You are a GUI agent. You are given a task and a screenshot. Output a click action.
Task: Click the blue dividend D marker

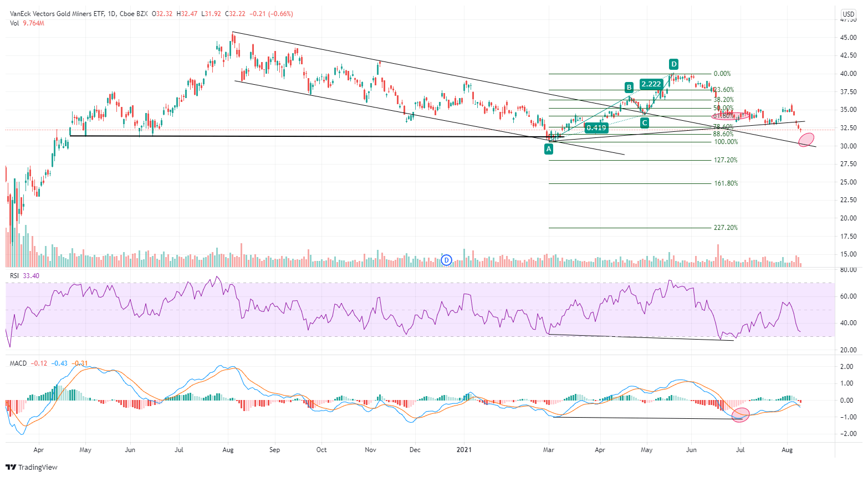coord(447,260)
